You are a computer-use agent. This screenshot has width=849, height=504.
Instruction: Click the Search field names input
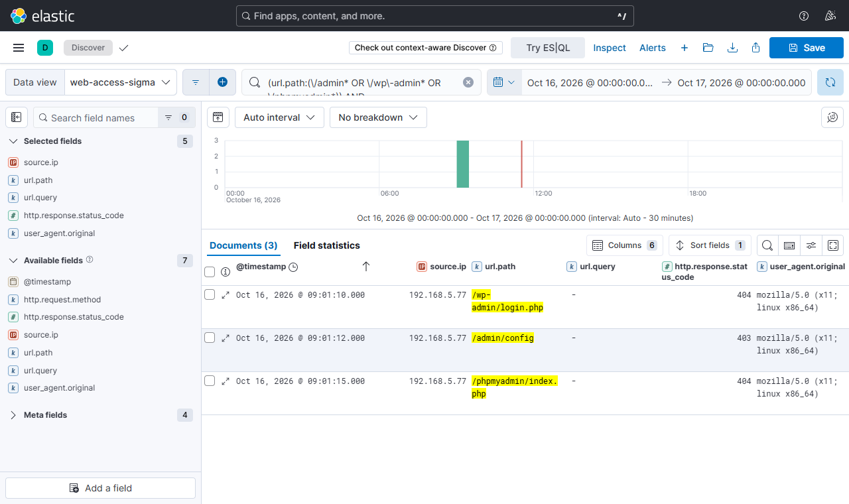click(96, 117)
